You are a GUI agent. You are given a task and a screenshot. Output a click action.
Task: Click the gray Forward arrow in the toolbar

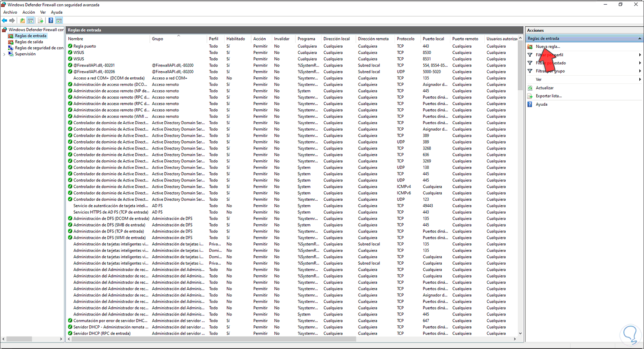(12, 20)
